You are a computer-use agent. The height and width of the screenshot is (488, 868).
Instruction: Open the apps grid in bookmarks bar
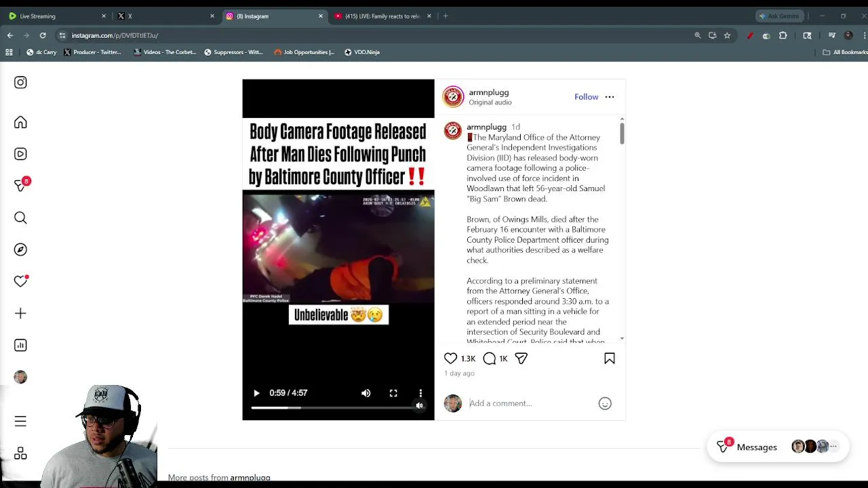[9, 52]
